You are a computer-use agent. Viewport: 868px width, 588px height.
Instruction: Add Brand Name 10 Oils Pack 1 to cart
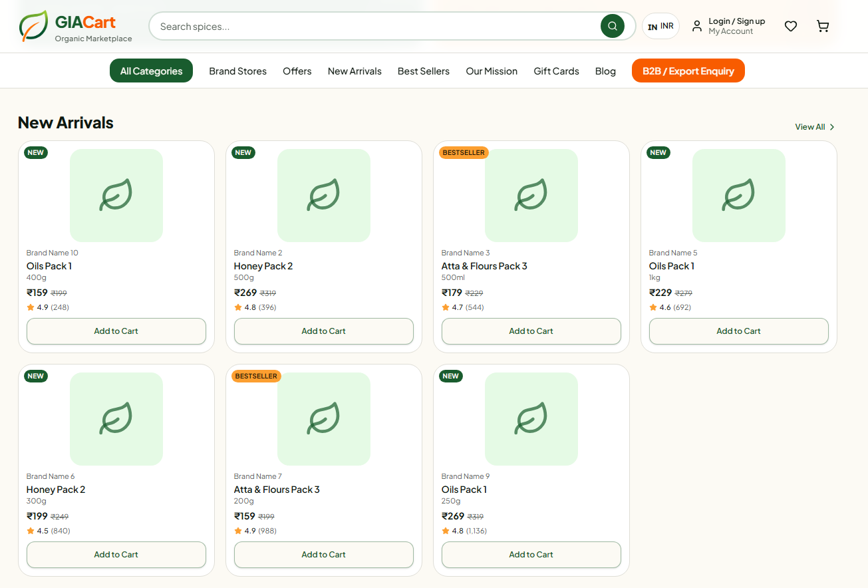(x=116, y=331)
